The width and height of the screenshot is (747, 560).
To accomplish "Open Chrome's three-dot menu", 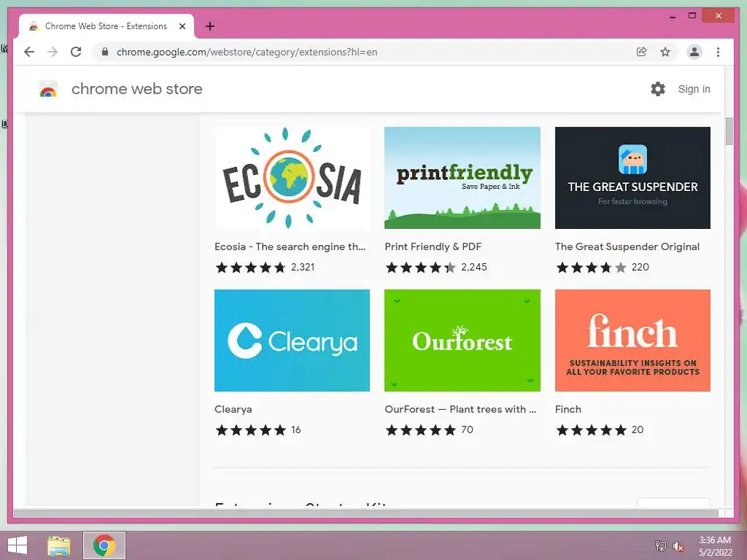I will pos(718,52).
